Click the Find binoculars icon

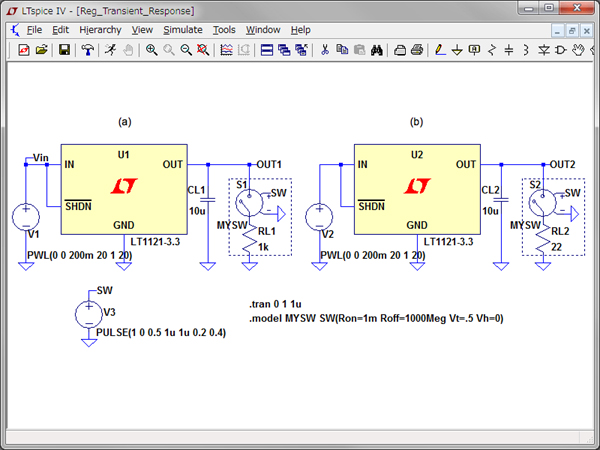coord(377,50)
